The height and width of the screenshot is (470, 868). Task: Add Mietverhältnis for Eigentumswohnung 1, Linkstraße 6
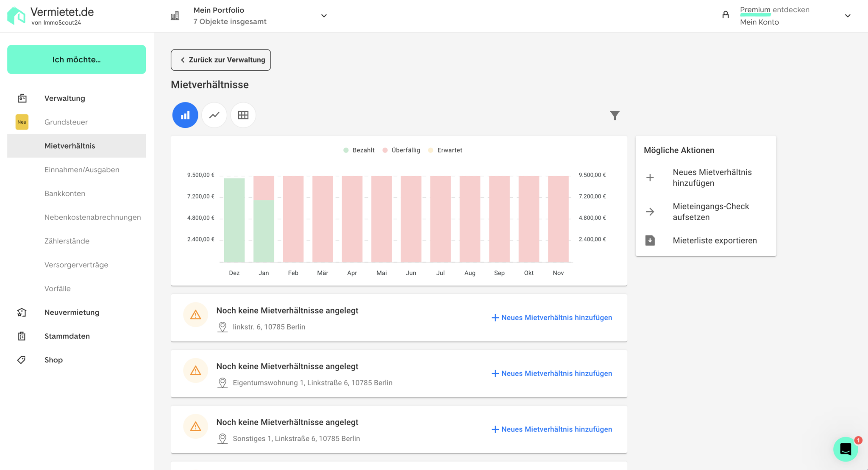pyautogui.click(x=552, y=373)
